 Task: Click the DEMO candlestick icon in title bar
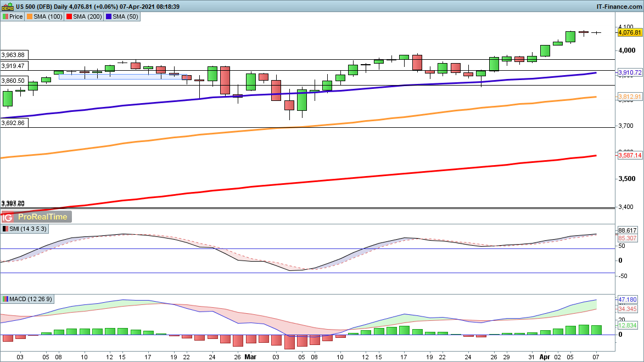[8, 7]
